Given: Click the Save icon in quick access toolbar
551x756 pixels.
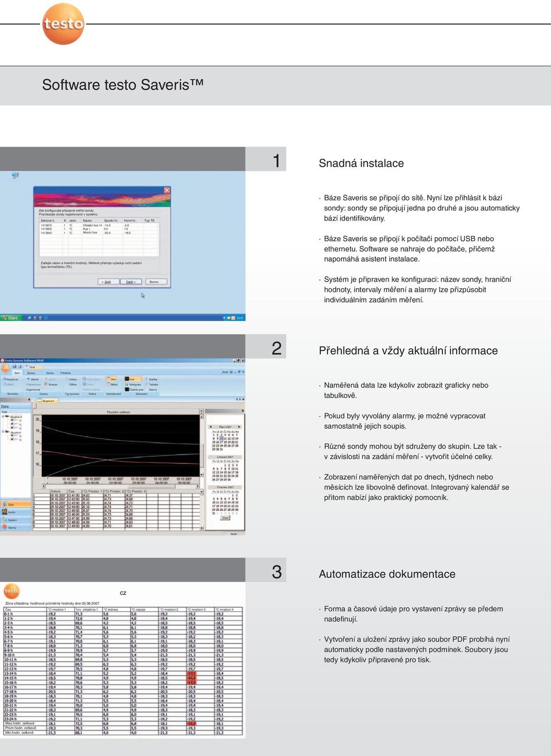Looking at the screenshot, I should coord(13,366).
